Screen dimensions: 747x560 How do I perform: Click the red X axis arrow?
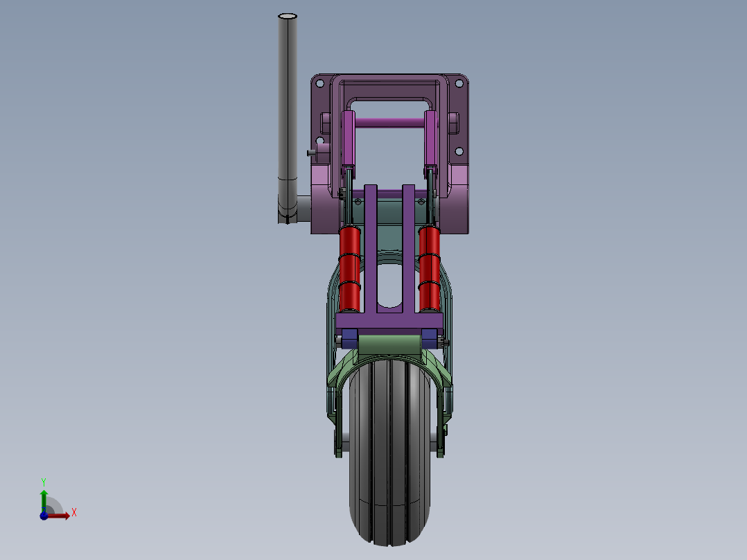(64, 516)
